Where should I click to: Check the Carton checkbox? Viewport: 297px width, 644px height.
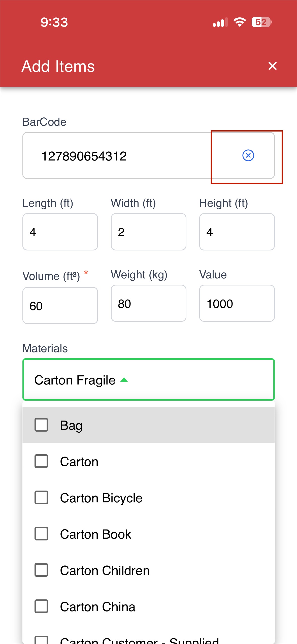41,461
